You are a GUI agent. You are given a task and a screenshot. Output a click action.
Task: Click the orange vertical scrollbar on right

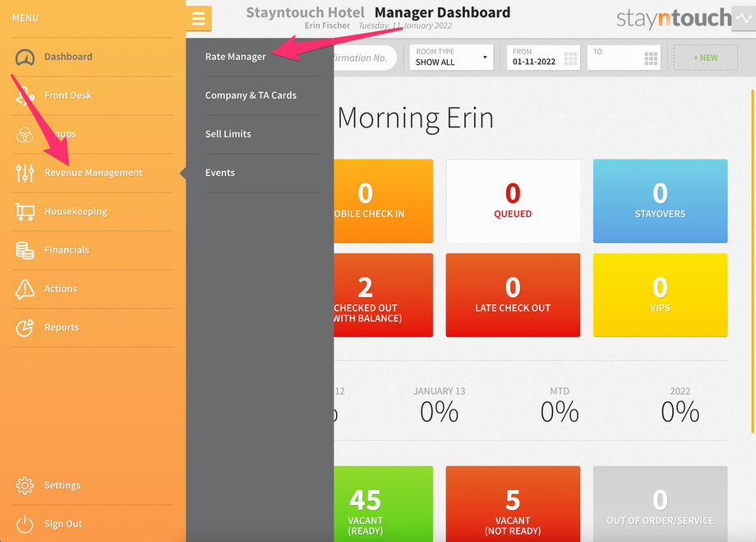pos(753,261)
